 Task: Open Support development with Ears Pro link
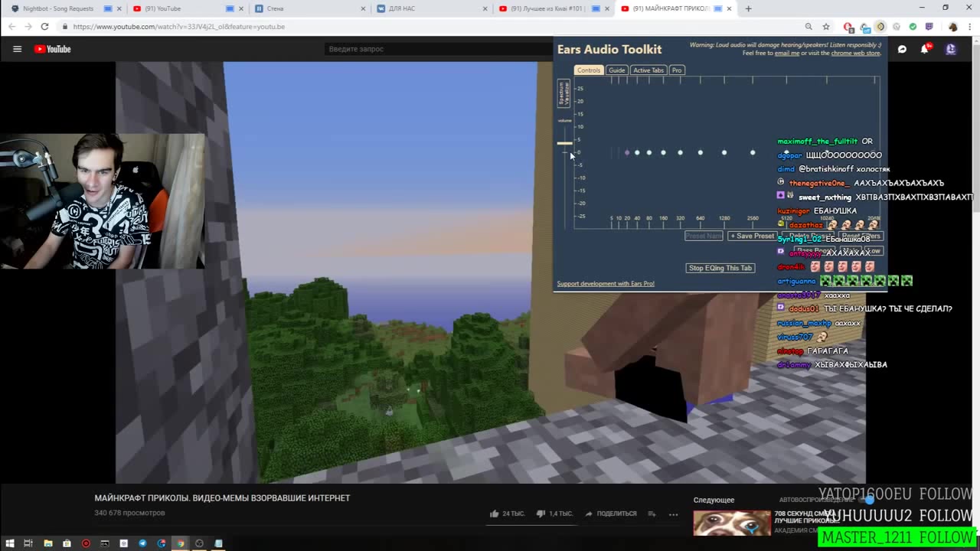point(605,284)
